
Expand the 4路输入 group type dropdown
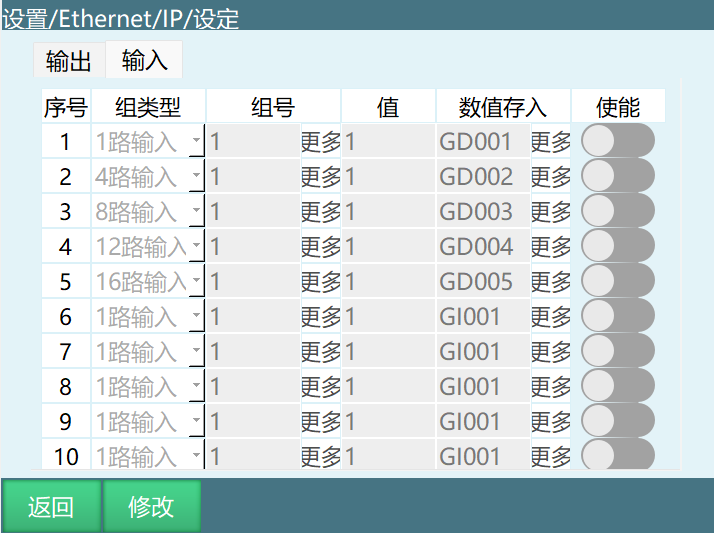[x=148, y=177]
